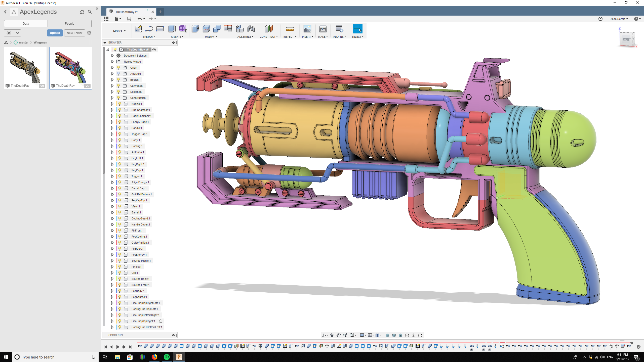Jump to the timeline beginning

point(105,347)
